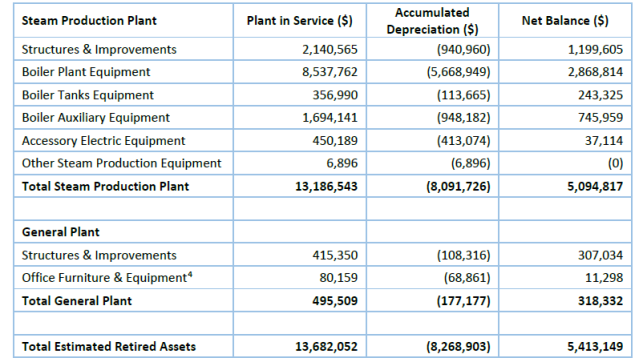The width and height of the screenshot is (642, 361).
Task: Select the General Plant section heading
Action: [x=61, y=232]
